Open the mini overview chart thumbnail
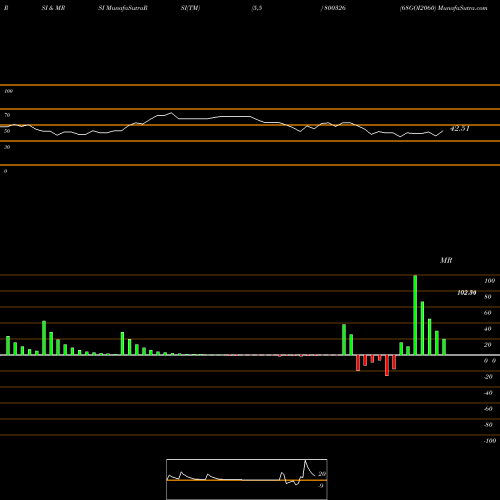500x500 pixels. click(247, 479)
